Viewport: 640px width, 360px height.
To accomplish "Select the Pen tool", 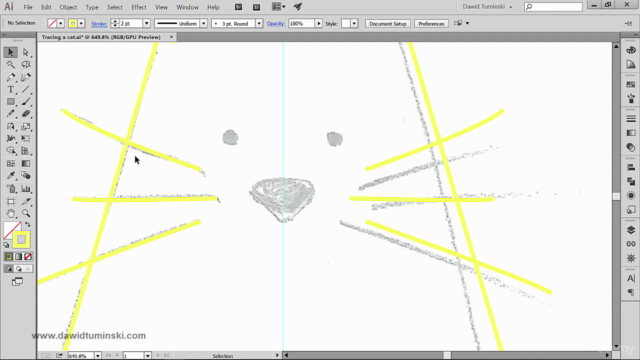I will click(11, 77).
